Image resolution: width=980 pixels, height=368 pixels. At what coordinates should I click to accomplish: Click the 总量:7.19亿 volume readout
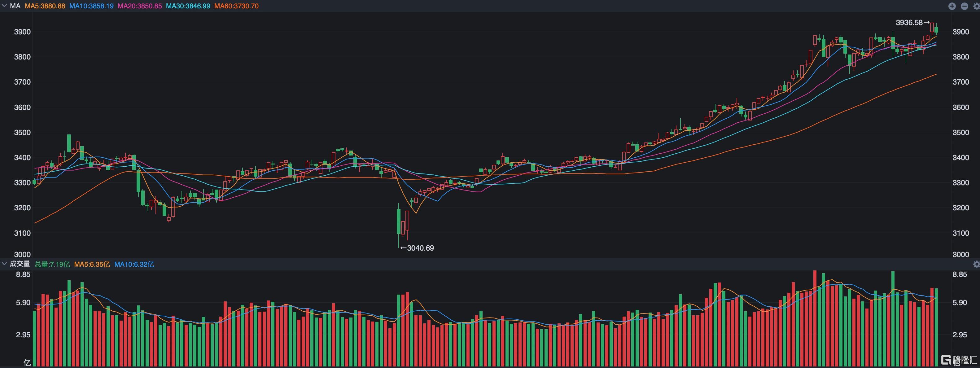pos(52,264)
